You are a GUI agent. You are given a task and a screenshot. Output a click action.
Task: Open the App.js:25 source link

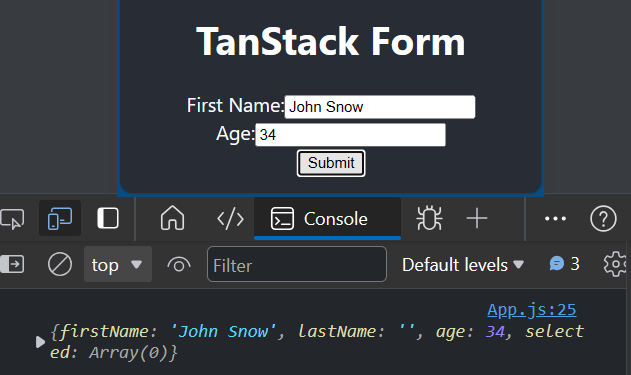click(532, 310)
